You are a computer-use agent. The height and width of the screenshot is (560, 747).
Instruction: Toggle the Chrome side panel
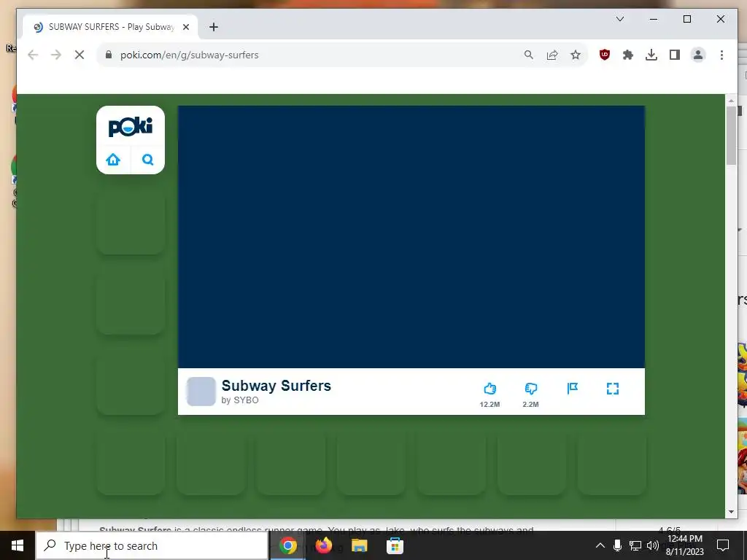coord(675,55)
